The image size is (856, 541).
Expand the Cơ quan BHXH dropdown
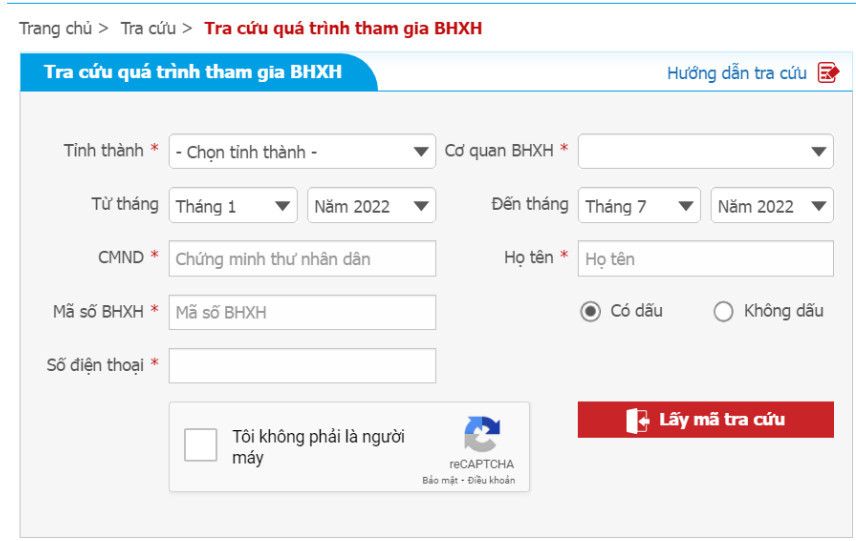point(705,151)
